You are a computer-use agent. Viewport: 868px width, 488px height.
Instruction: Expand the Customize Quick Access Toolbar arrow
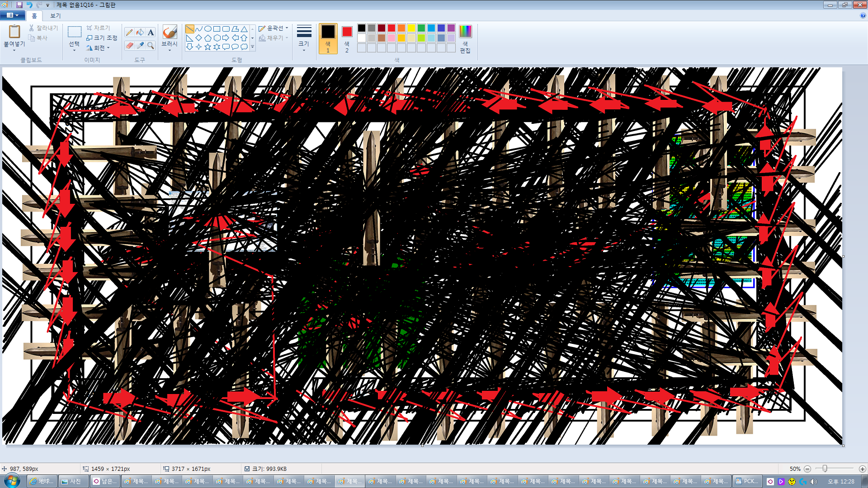pos(48,5)
